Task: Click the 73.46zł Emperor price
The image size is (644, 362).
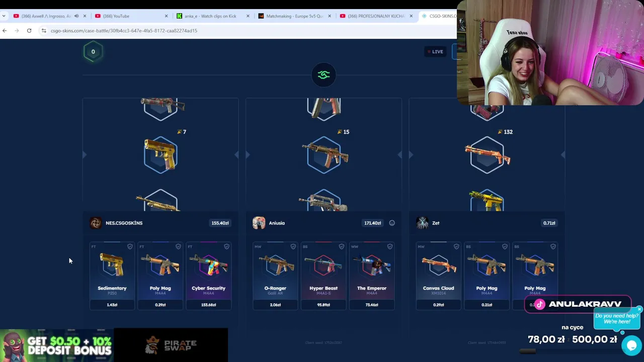Action: (x=372, y=305)
